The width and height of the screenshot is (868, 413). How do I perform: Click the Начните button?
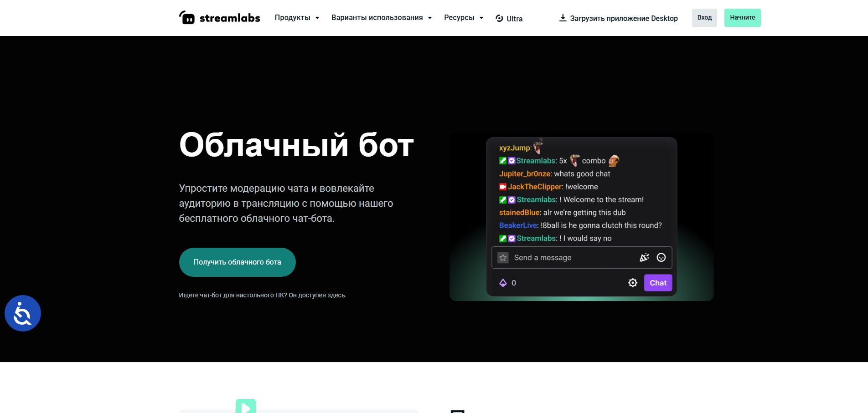pyautogui.click(x=743, y=18)
